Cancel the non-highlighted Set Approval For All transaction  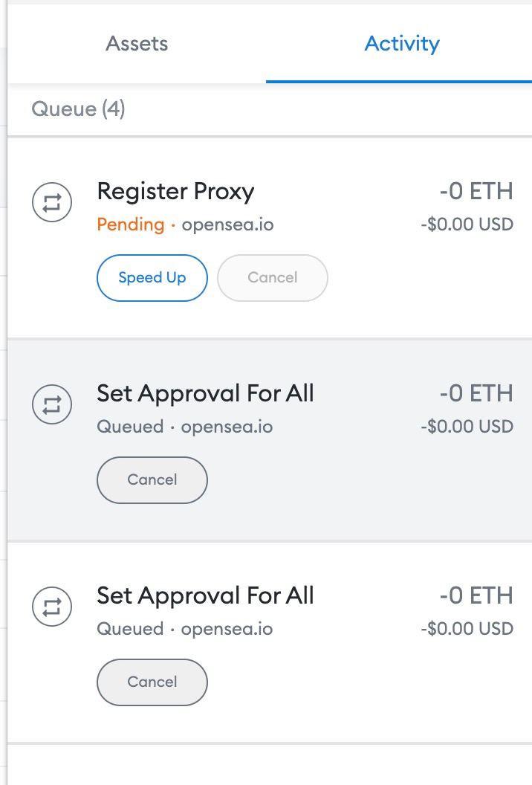(152, 682)
